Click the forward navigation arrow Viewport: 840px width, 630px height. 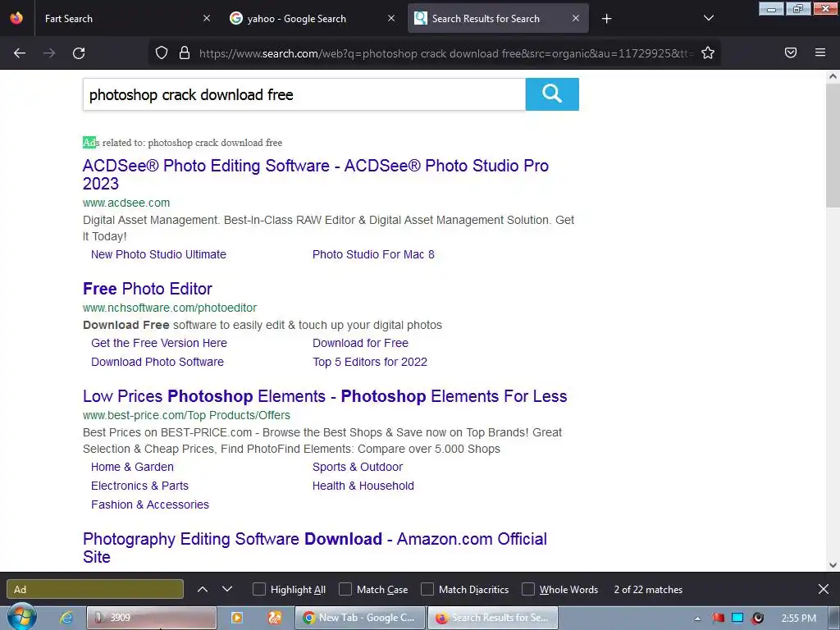(49, 53)
